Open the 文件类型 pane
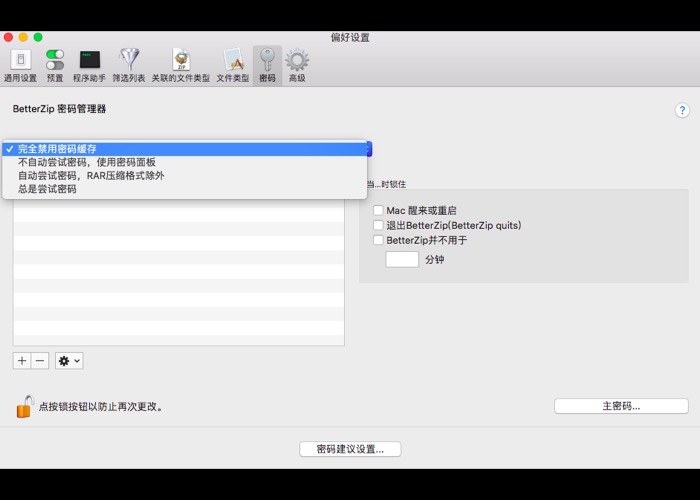This screenshot has width=700, height=500. [233, 64]
